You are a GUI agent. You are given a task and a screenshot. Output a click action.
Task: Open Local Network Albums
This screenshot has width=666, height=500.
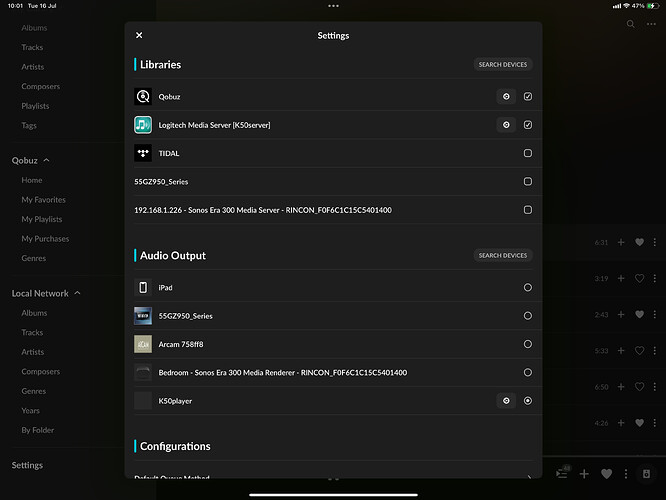34,313
